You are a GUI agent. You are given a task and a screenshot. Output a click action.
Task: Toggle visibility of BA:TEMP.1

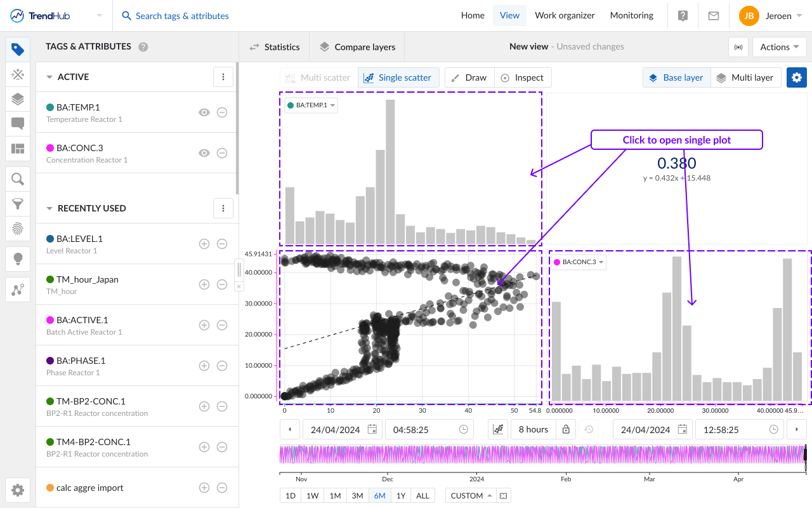click(204, 112)
